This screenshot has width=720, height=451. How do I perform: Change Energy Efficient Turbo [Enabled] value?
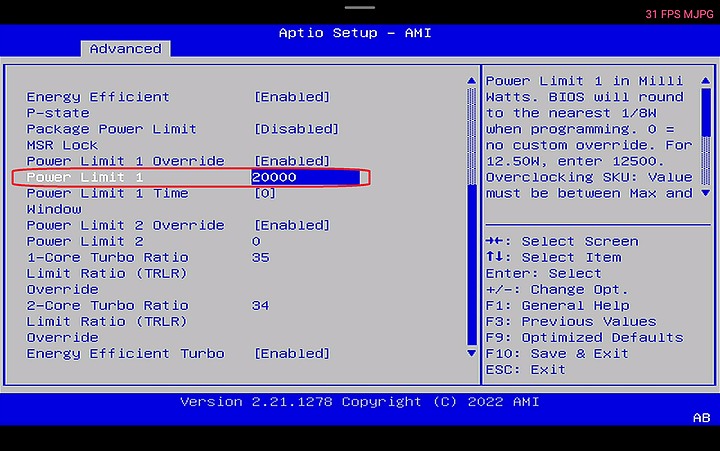click(292, 354)
